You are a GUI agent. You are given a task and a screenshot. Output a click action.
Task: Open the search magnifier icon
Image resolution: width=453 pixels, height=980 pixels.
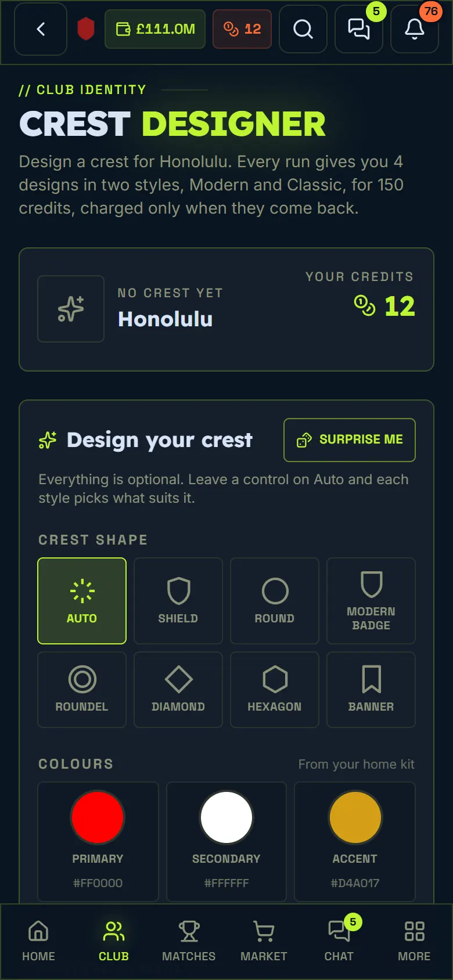pos(303,29)
